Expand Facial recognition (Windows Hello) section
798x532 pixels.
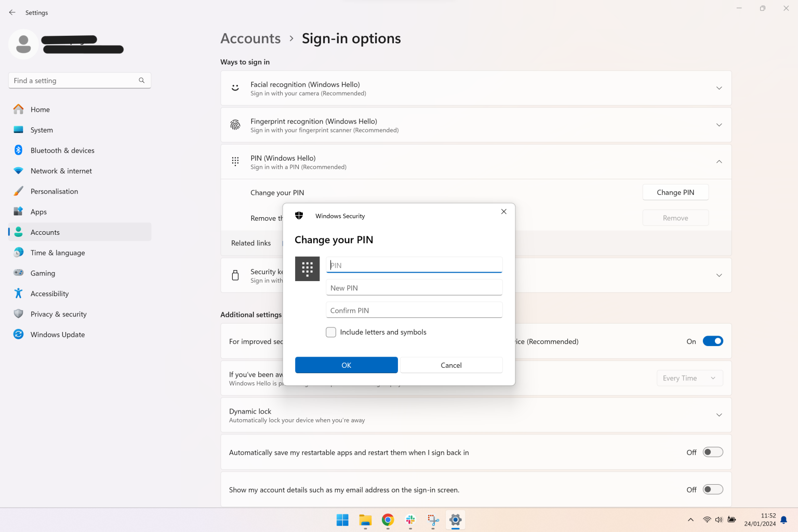[719, 88]
